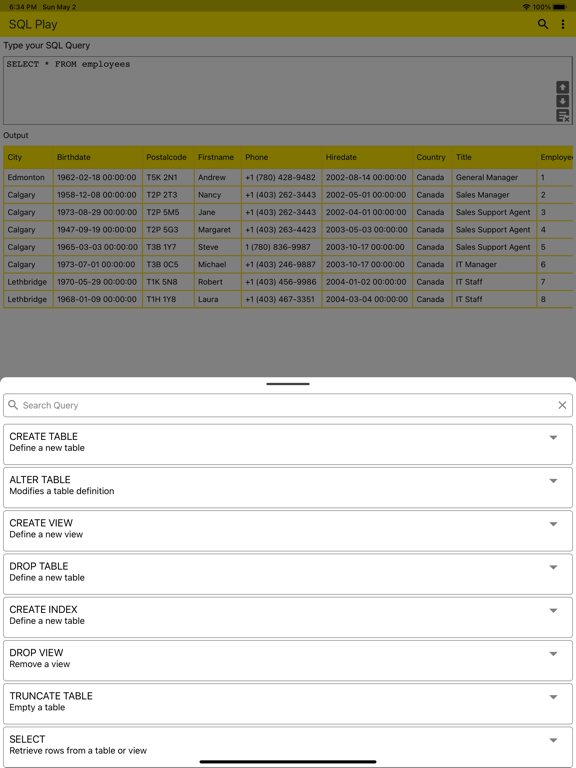
Task: Select the cell with name Margaret
Action: point(217,230)
